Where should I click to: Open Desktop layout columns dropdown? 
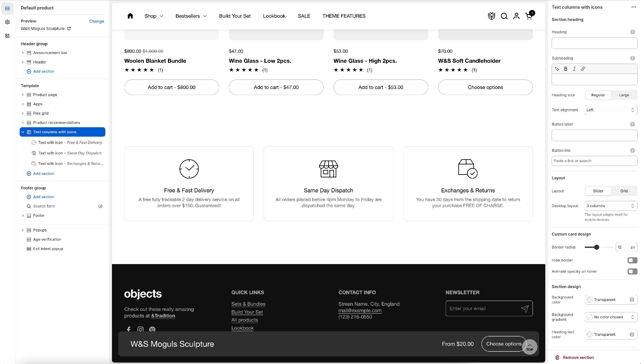[x=610, y=206]
